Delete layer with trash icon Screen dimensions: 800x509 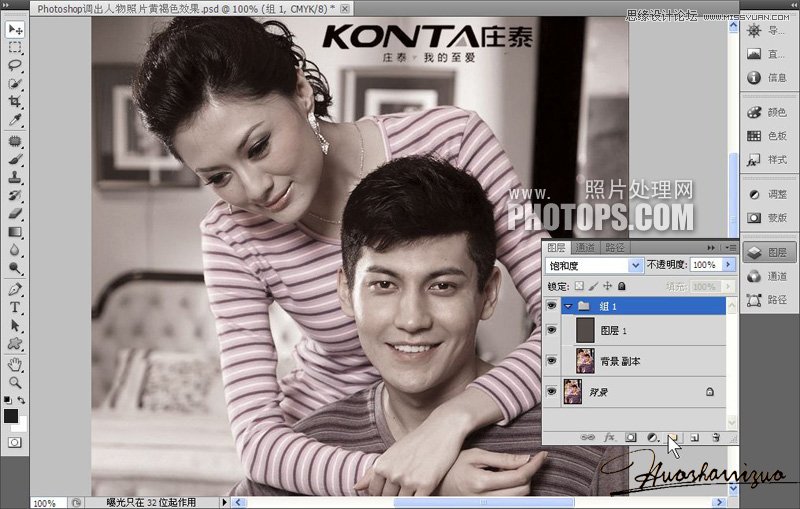click(x=716, y=438)
